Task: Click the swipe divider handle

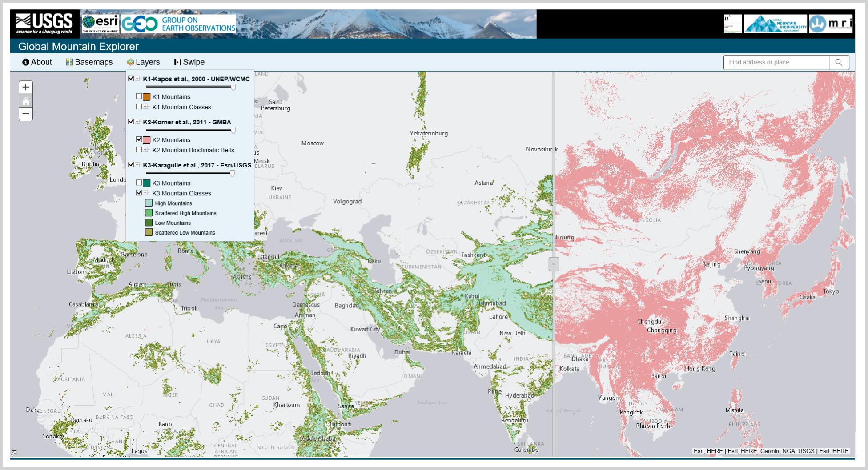Action: coord(554,264)
